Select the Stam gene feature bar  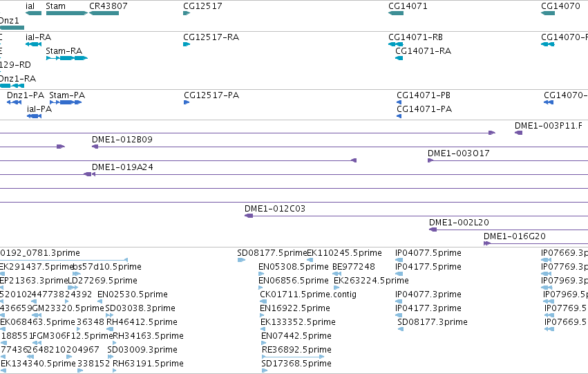67,13
